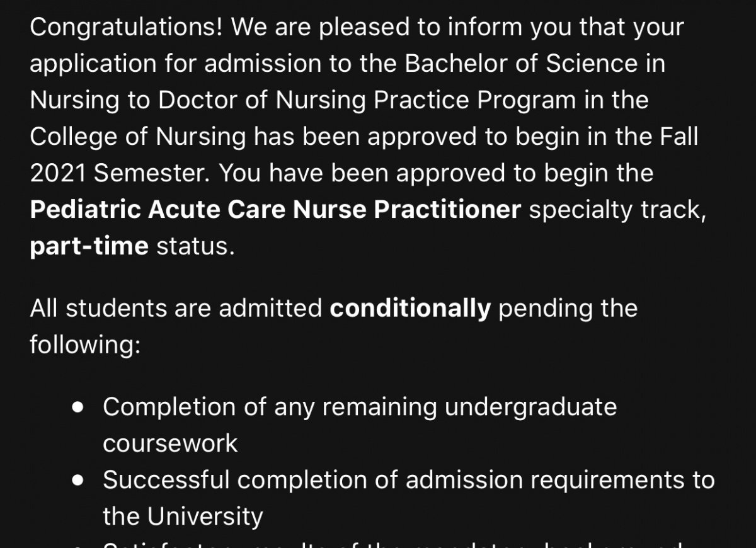Image resolution: width=756 pixels, height=548 pixels.
Task: Click the word "coursework"
Action: point(170,443)
